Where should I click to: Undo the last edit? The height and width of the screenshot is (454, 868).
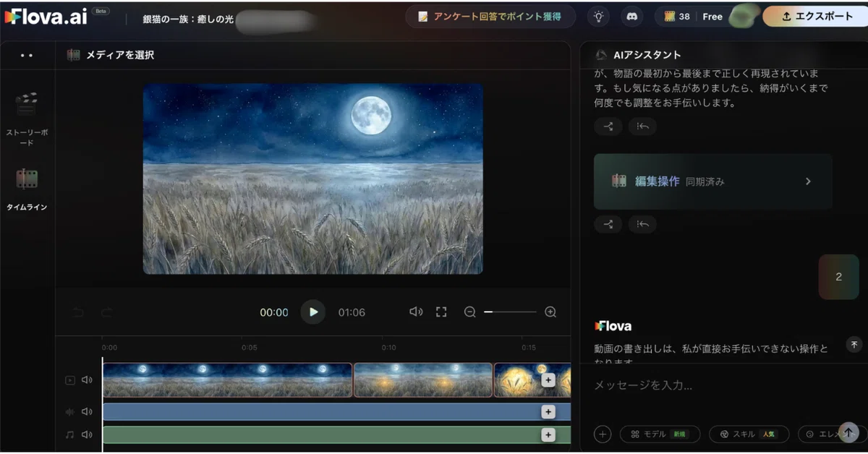[x=78, y=312]
